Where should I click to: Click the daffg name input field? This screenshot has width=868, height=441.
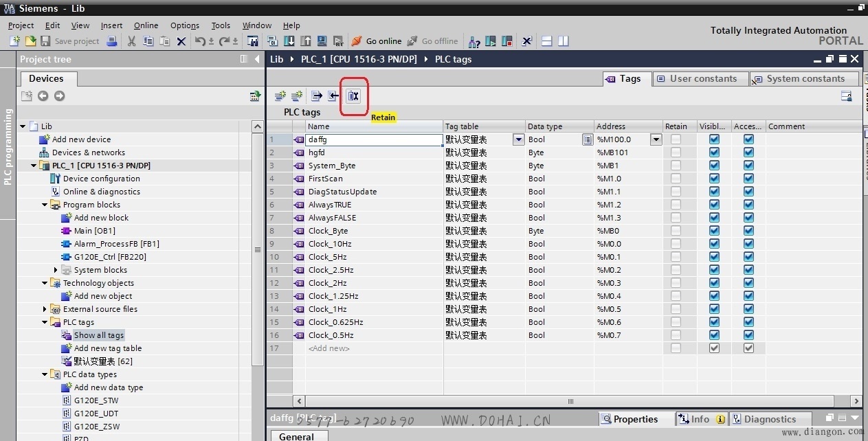[x=375, y=139]
